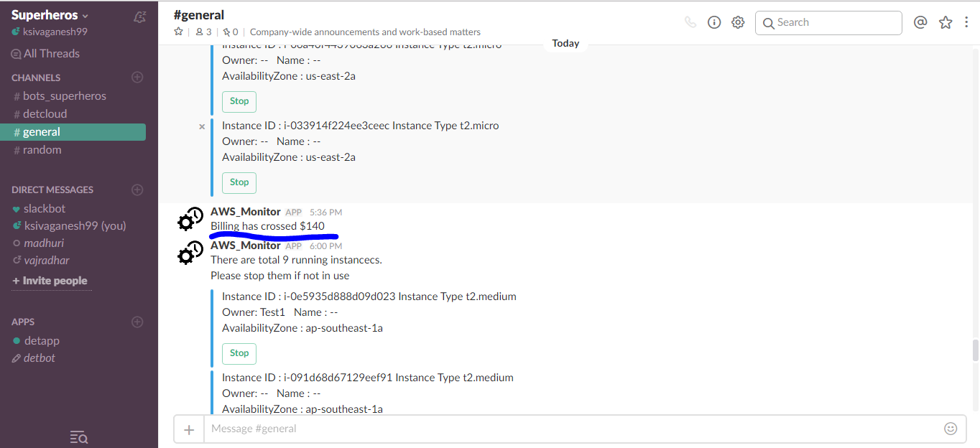Stop instance i-0e5935d888d09d023
Screen dimensions: 980x448
click(239, 353)
